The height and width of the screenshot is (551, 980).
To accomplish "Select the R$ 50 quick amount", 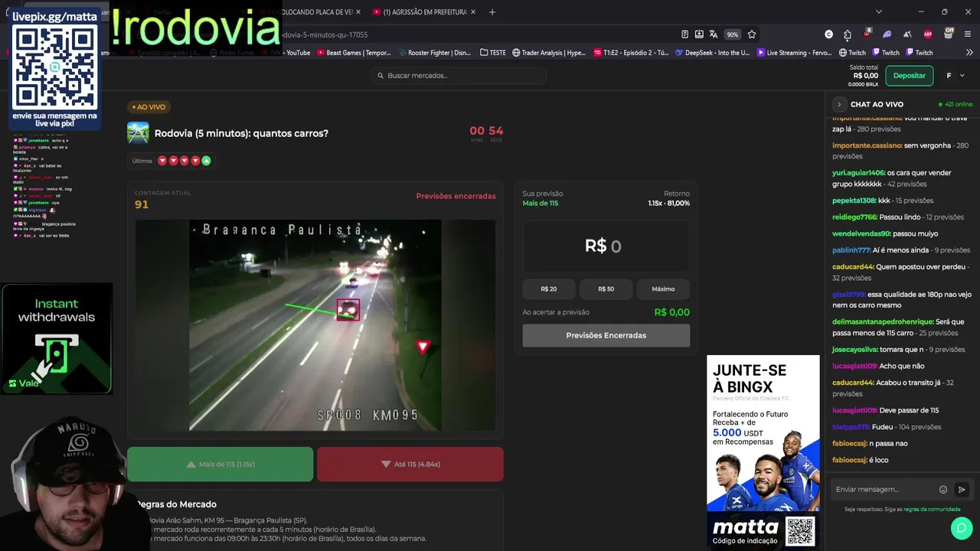I will coord(606,289).
